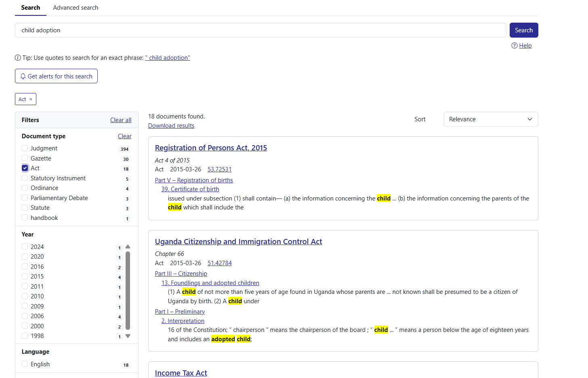Open section 13 Foundlings and adopted children
Viewport: 588px width, 378px height.
click(x=210, y=283)
